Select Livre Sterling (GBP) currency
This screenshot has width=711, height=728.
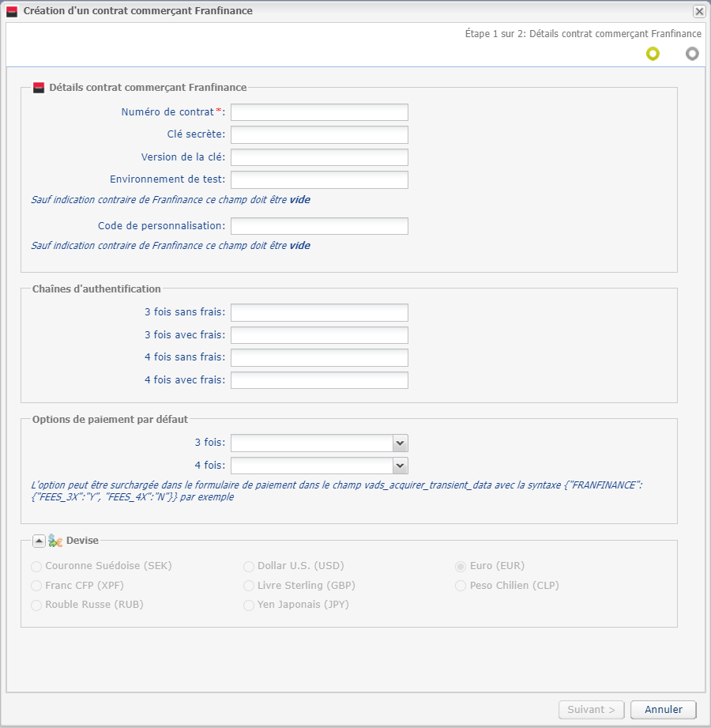coord(249,586)
